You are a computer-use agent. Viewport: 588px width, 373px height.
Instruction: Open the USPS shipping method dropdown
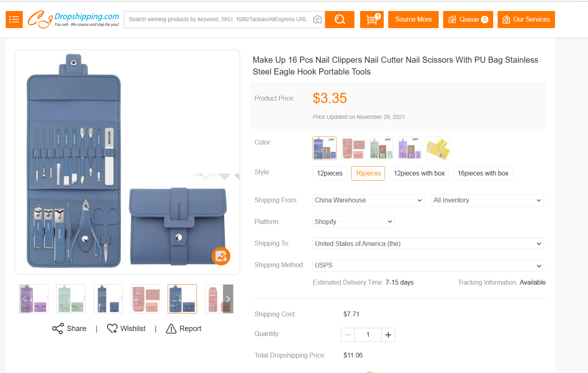(428, 265)
